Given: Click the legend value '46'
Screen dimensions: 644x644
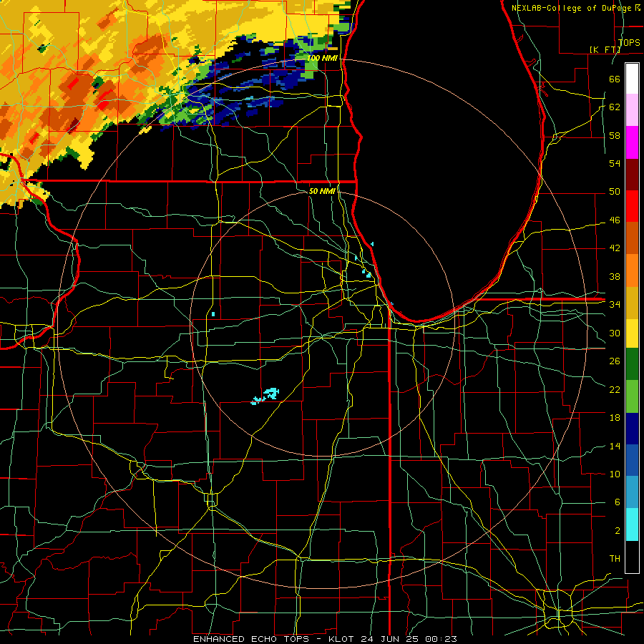Looking at the screenshot, I should click(615, 220).
